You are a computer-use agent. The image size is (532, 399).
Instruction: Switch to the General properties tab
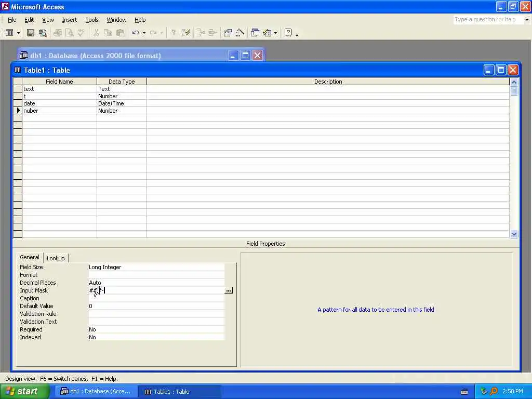(30, 257)
